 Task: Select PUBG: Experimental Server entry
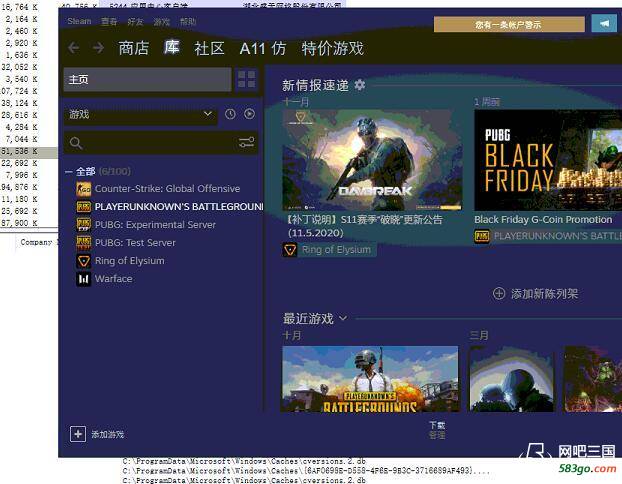click(x=155, y=225)
